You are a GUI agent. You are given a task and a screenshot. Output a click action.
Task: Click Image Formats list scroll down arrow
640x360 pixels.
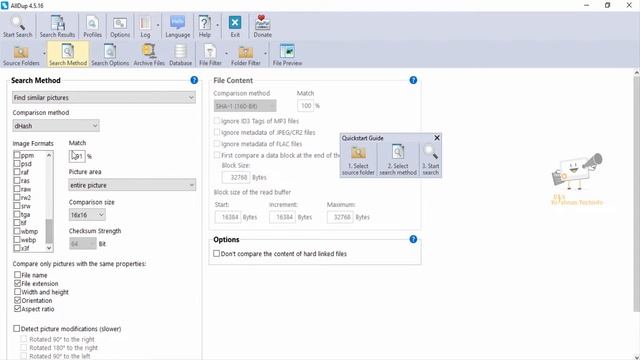pos(49,248)
